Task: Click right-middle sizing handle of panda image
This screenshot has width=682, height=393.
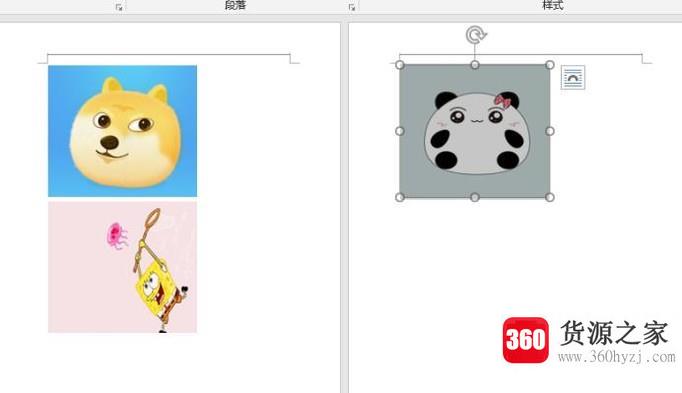Action: tap(550, 131)
